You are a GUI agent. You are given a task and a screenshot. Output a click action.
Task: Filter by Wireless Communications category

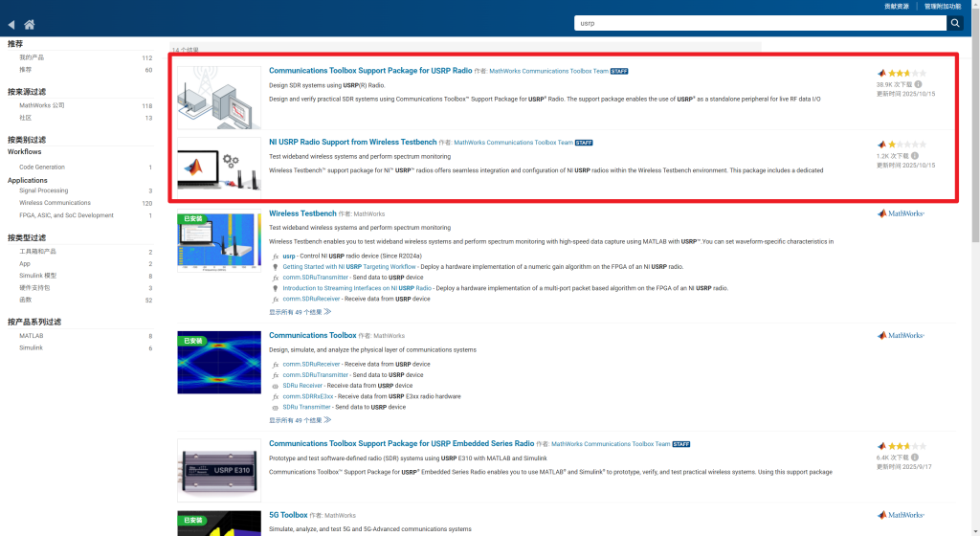tap(54, 203)
